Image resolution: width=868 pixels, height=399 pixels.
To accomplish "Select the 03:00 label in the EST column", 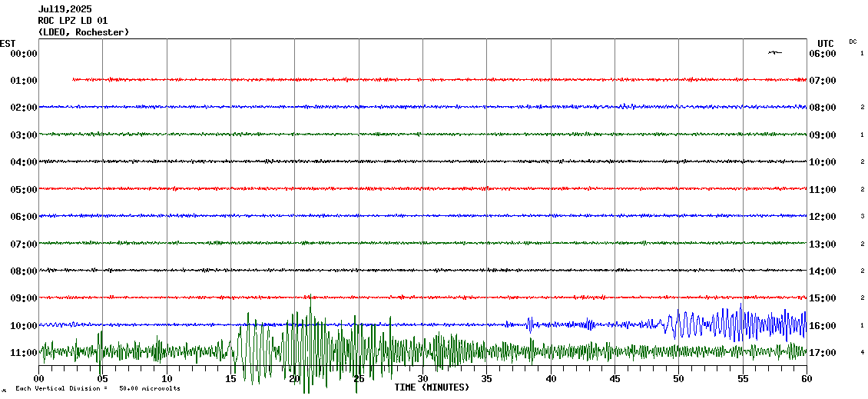I will 24,135.
